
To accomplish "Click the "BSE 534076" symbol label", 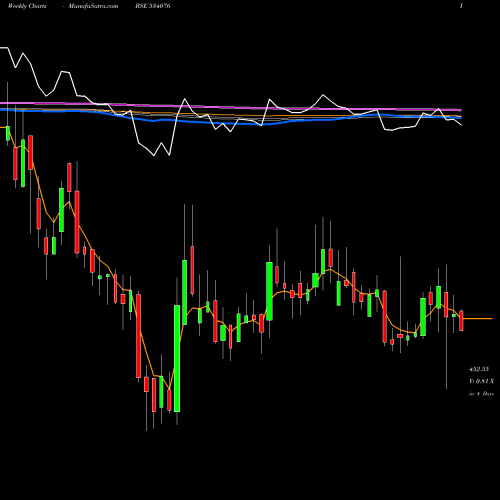I will [153, 6].
